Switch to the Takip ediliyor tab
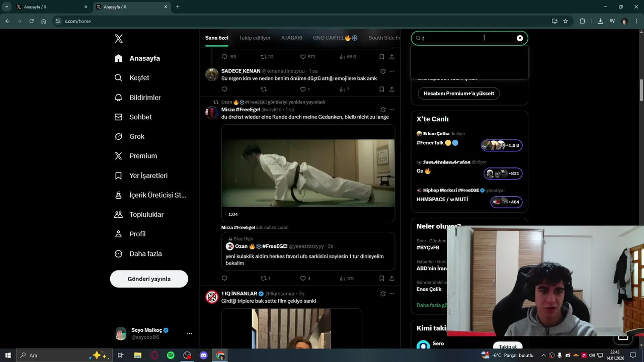644x362 pixels. [x=255, y=38]
